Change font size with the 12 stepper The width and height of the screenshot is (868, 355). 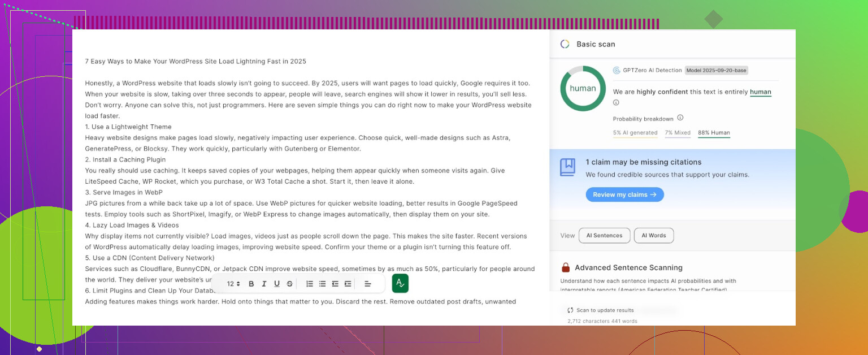[233, 284]
